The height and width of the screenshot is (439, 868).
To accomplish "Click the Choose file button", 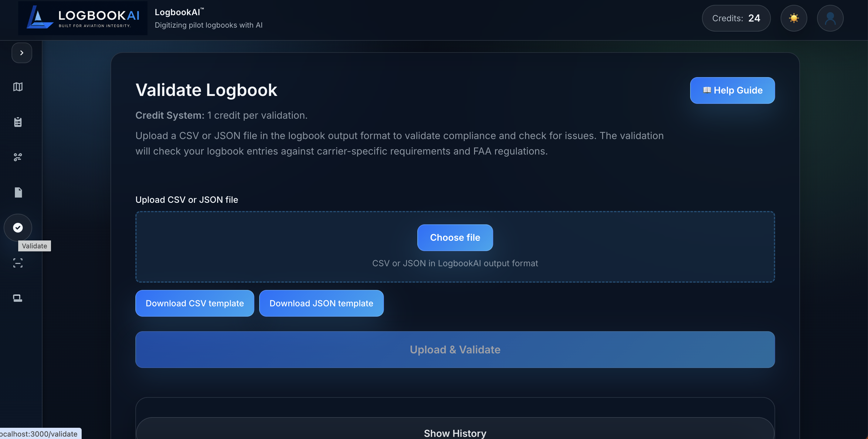I will [x=455, y=238].
